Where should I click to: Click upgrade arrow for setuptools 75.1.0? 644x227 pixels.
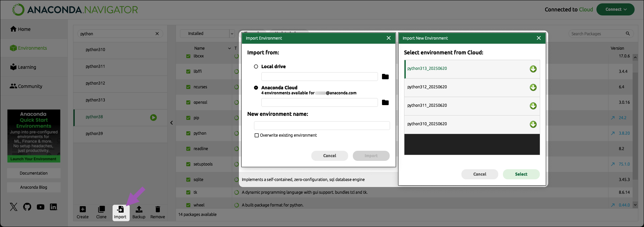(613, 164)
